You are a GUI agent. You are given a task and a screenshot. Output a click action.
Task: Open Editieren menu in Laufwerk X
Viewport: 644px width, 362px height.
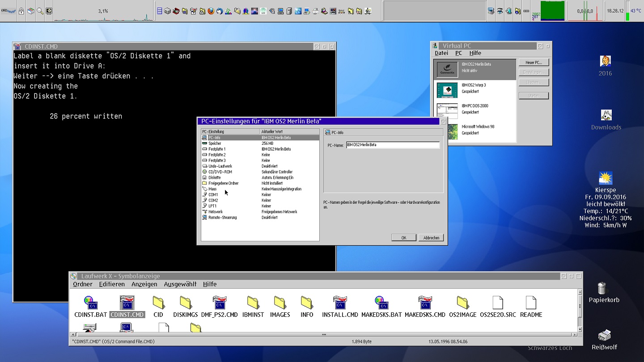tap(112, 284)
